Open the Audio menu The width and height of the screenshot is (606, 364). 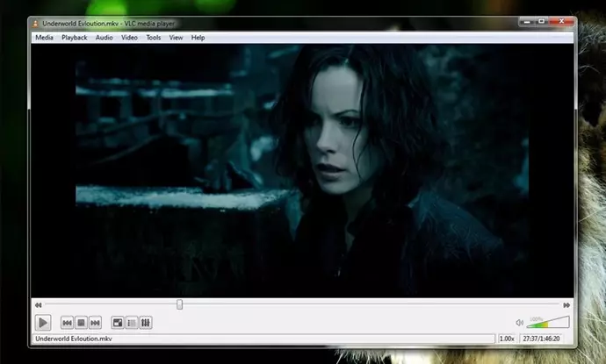[104, 38]
